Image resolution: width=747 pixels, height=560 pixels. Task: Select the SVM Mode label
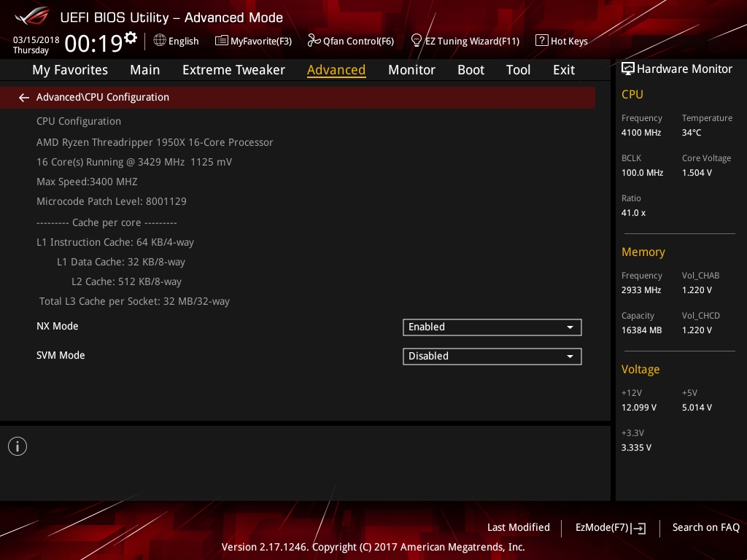[61, 355]
